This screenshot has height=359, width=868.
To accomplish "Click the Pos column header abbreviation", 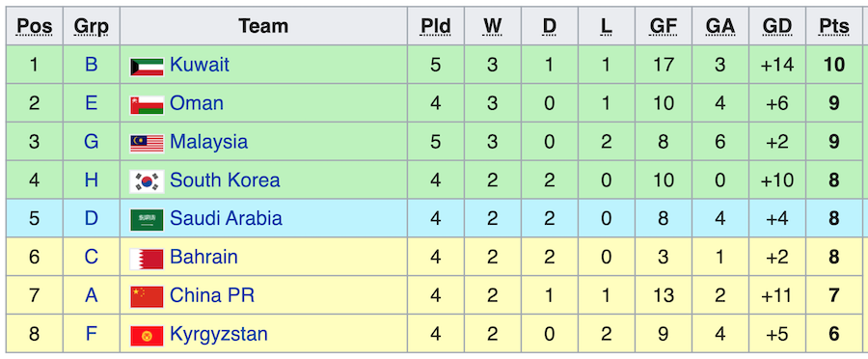I will click(x=35, y=26).
